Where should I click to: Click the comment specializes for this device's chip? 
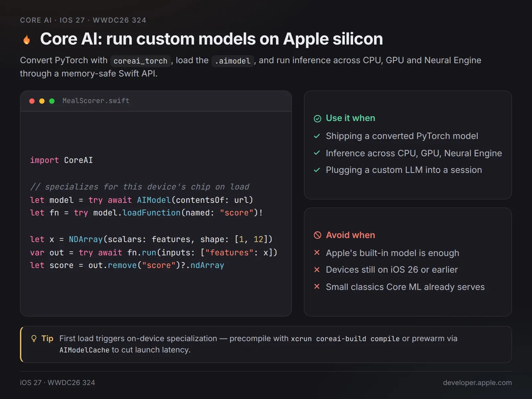click(140, 187)
